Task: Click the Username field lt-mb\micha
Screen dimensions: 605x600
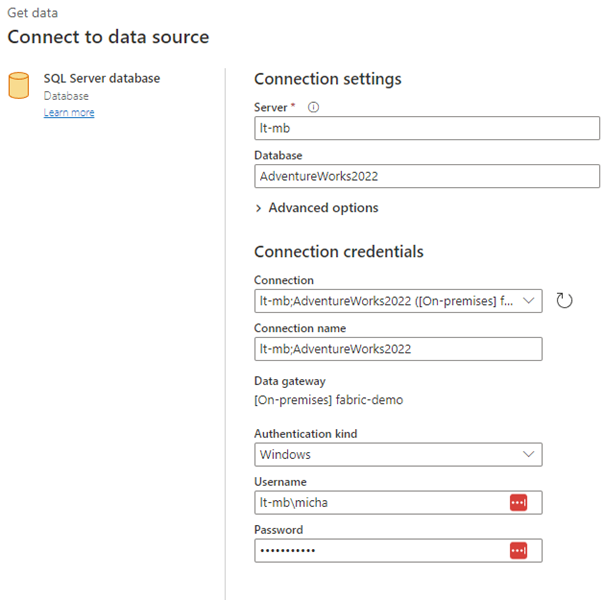Action: [x=398, y=503]
